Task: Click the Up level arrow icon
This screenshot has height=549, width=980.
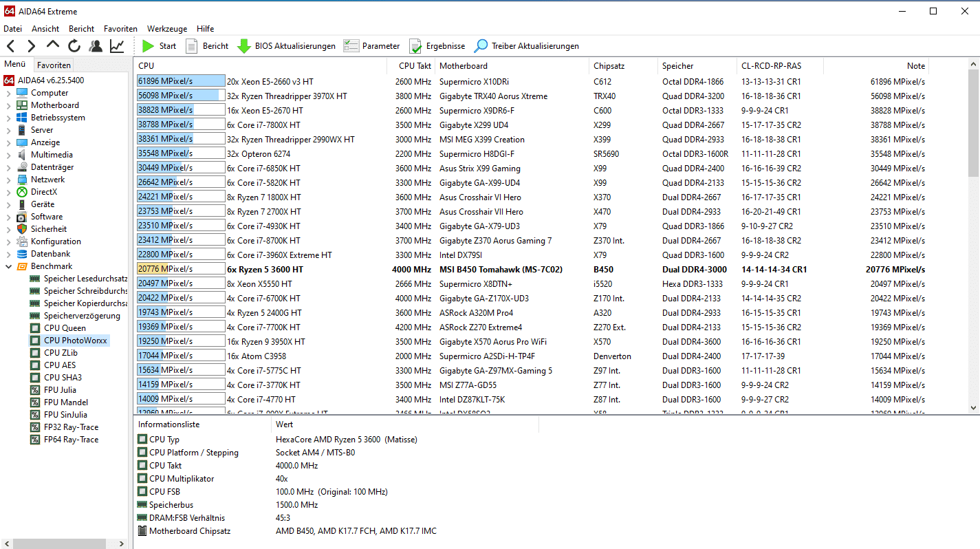Action: coord(53,45)
